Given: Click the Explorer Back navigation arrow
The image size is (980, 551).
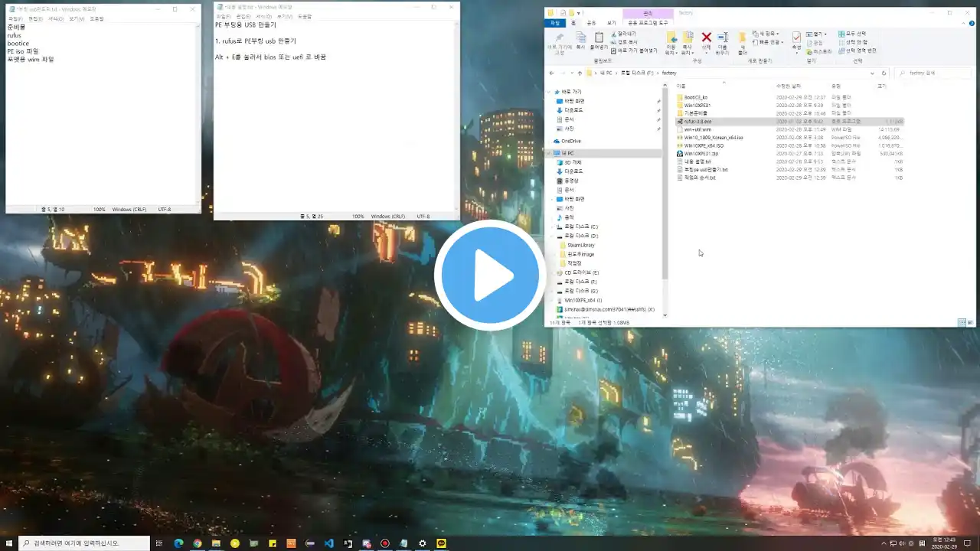Looking at the screenshot, I should 552,73.
